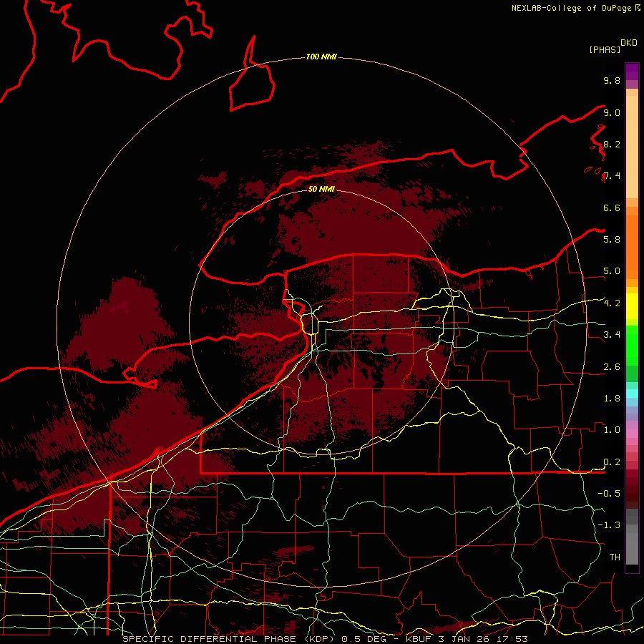Select the 9.0 value on the scale
This screenshot has width=644, height=644.
(x=612, y=113)
